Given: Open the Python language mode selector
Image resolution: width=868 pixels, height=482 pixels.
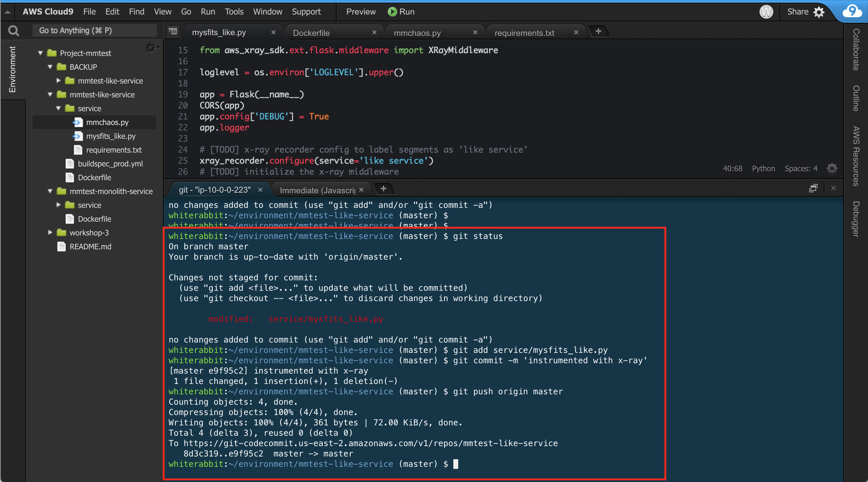Looking at the screenshot, I should pos(763,168).
